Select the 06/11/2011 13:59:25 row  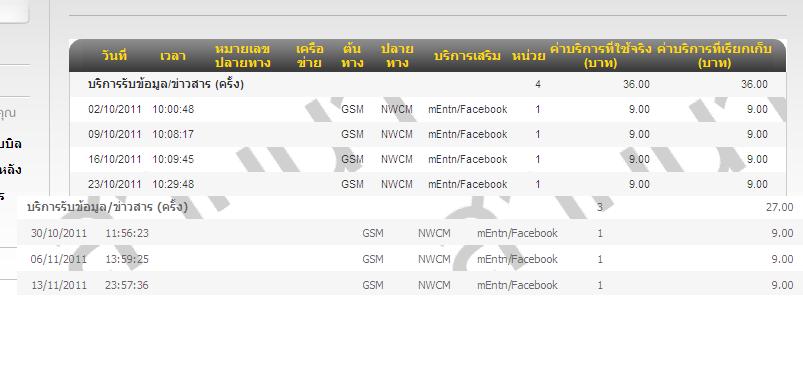pyautogui.click(x=410, y=259)
